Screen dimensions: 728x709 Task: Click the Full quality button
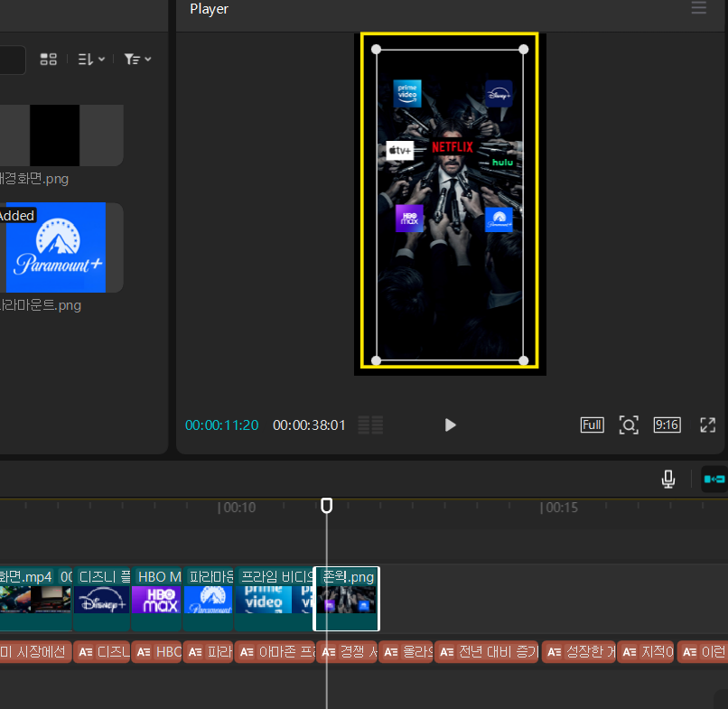(x=592, y=424)
